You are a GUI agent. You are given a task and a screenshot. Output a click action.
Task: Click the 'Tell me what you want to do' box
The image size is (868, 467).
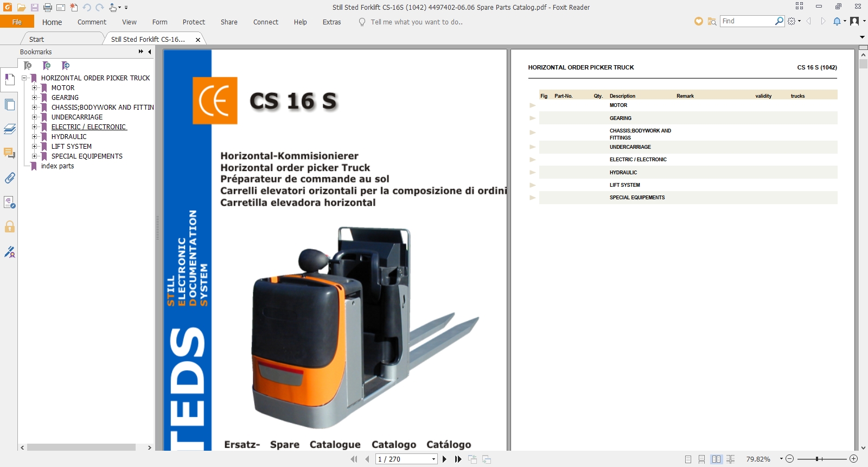[x=417, y=22]
